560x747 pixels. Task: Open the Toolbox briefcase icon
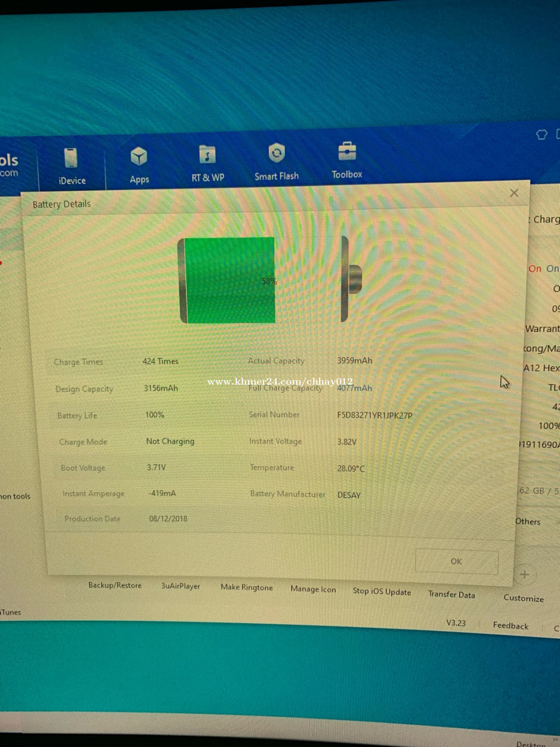[x=347, y=152]
